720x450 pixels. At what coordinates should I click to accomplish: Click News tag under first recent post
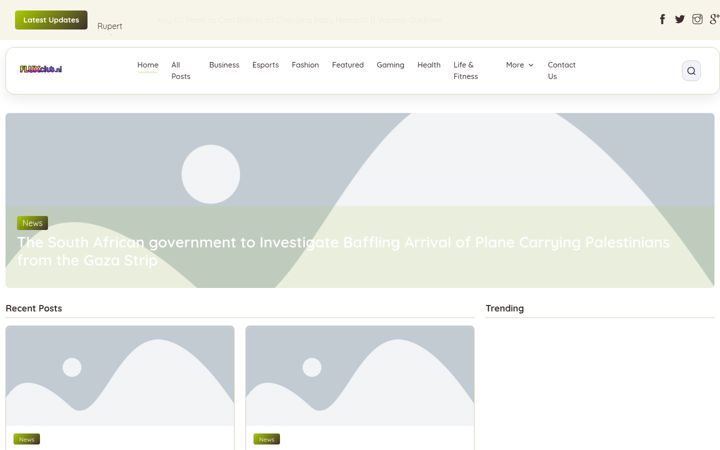[x=27, y=439]
